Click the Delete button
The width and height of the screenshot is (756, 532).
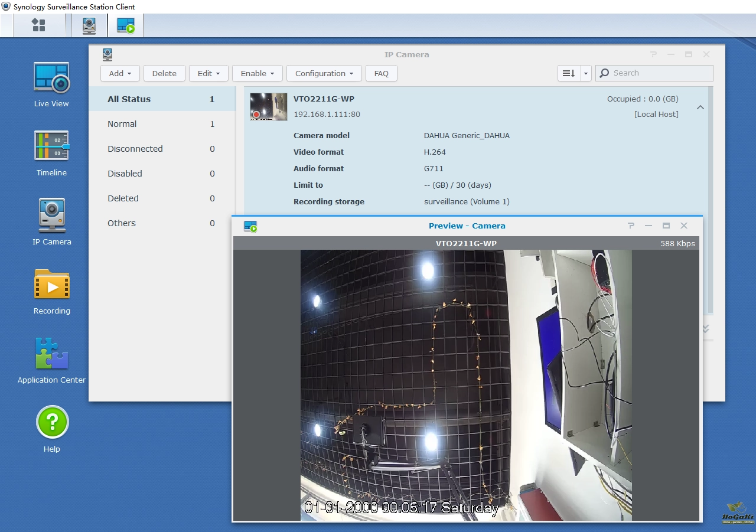[x=164, y=73]
